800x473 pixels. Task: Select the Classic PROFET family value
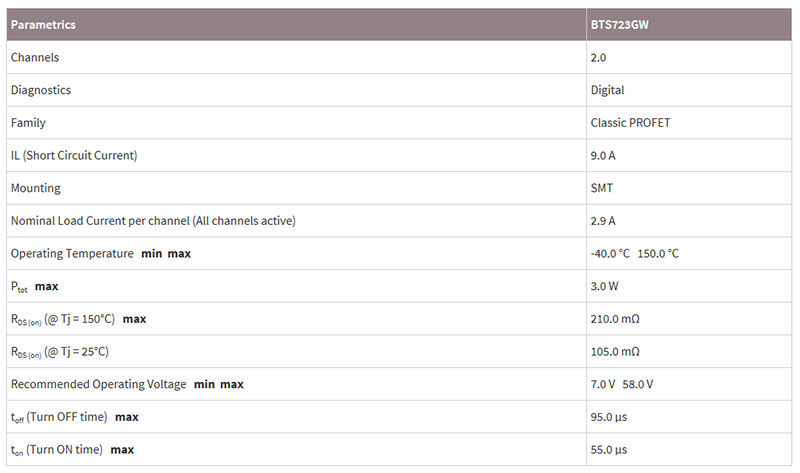tap(630, 123)
